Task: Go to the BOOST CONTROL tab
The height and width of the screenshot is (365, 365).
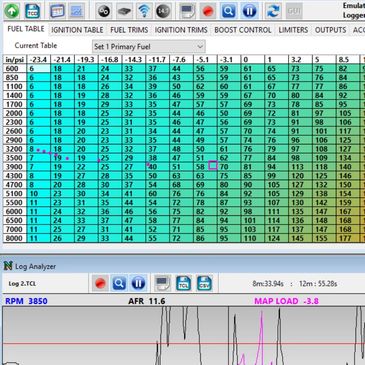Action: tap(243, 30)
